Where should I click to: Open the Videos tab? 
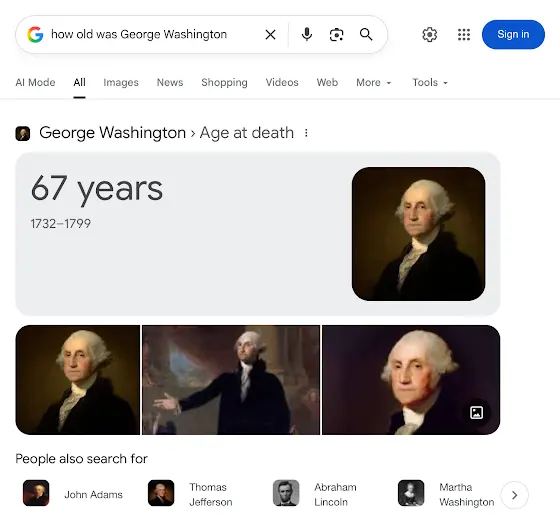[282, 82]
